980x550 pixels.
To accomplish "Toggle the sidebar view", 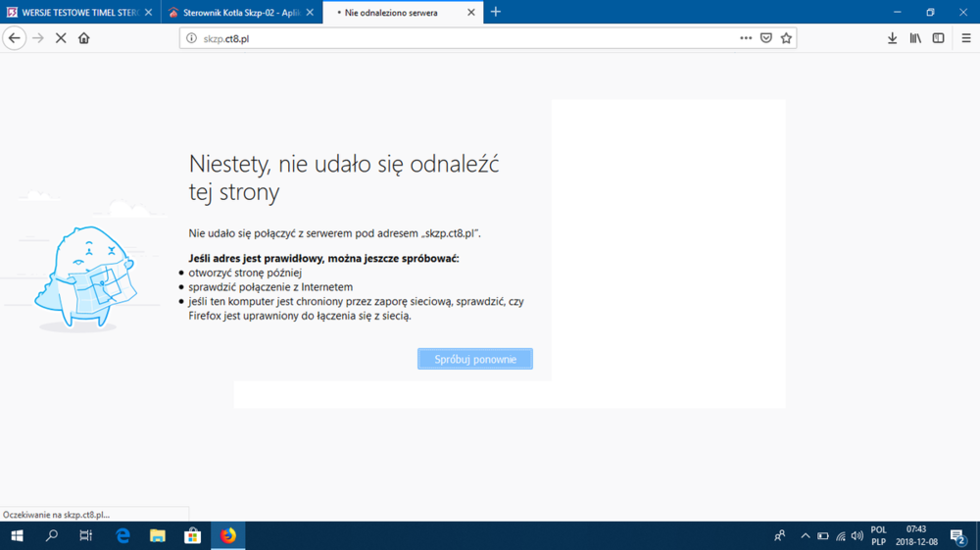I will (938, 38).
